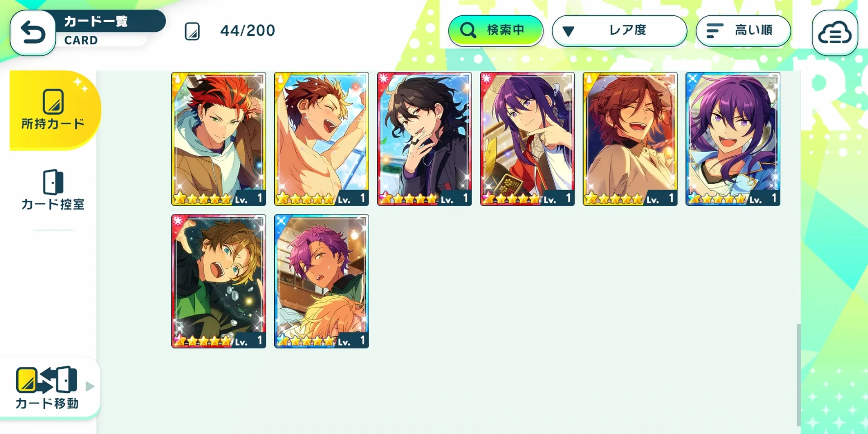
Task: Select the purple-haired and blonde pair card
Action: click(x=322, y=281)
